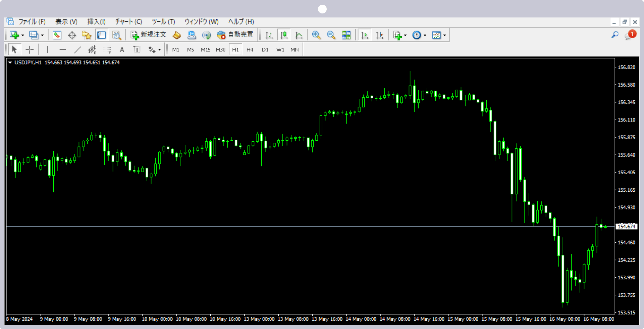Screen dimensions: 644x329
Task: Click the templates icon
Action: (436, 35)
